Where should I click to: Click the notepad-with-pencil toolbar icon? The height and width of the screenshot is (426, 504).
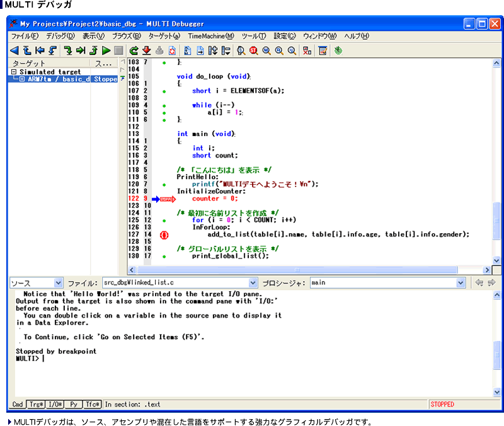click(x=323, y=50)
